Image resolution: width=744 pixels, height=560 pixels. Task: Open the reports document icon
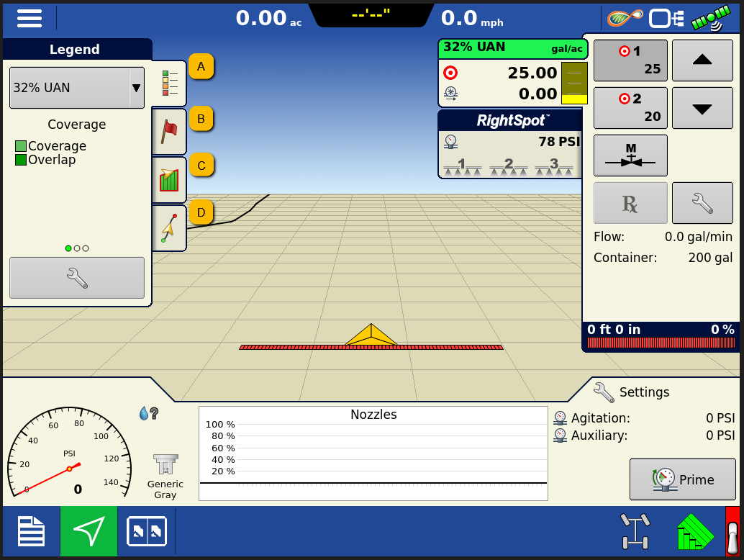pos(30,531)
